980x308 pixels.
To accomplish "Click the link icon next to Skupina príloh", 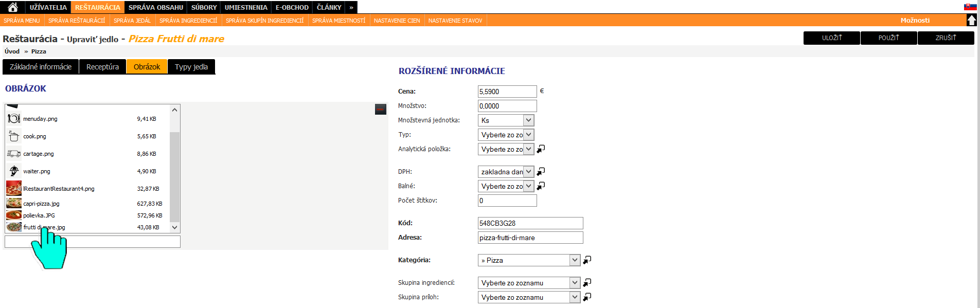I will (x=587, y=297).
